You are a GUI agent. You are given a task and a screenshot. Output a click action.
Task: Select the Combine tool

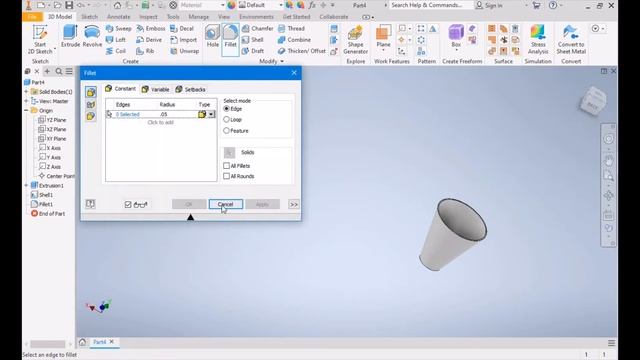coord(294,40)
